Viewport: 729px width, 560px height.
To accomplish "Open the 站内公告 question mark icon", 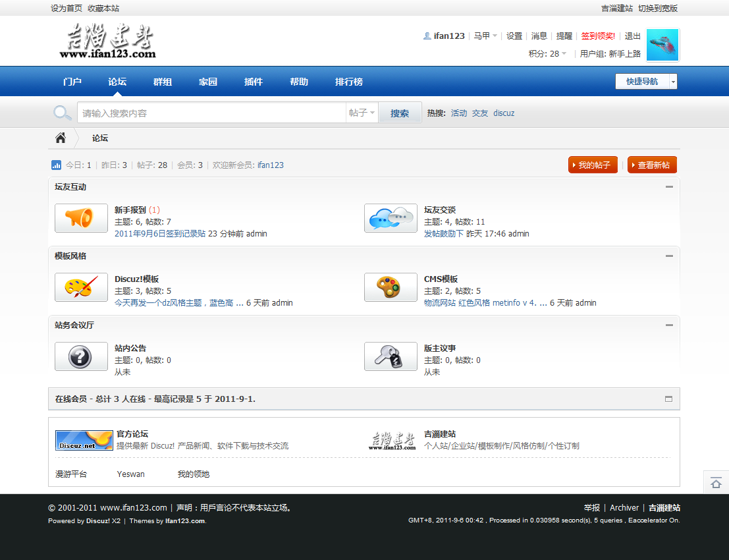I will (x=81, y=356).
